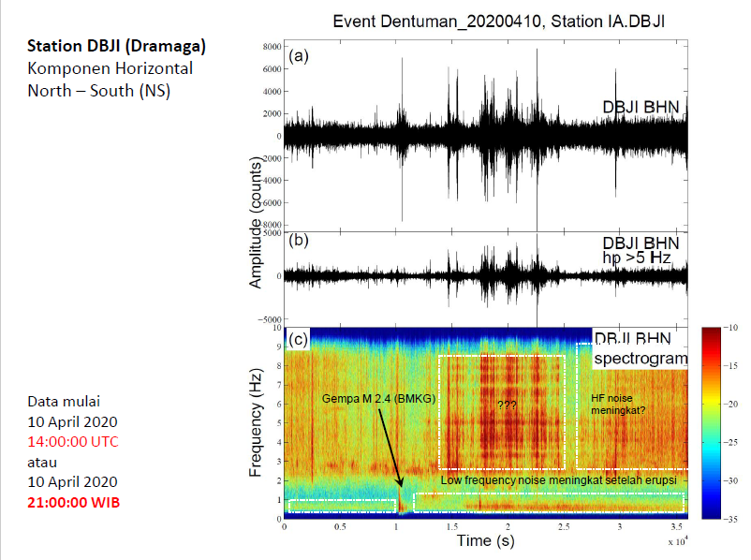Click the word 'atau'
Viewport: 751px width, 560px height.
42,463
